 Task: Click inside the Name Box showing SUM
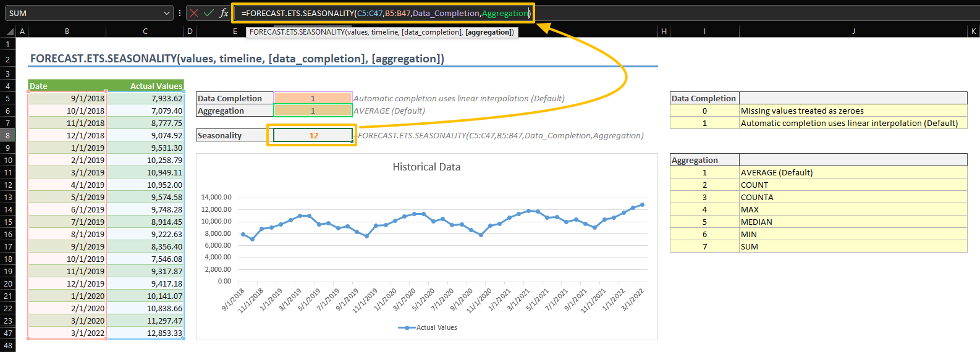pos(83,13)
